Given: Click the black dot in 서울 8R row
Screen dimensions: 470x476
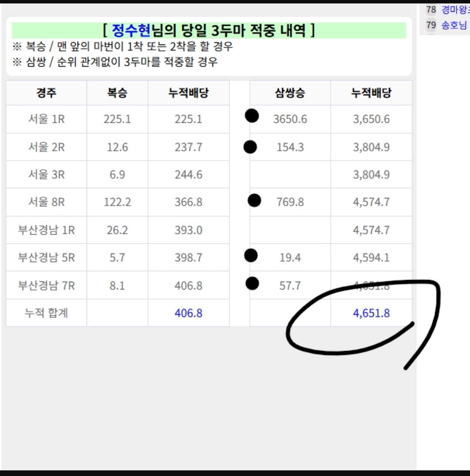Looking at the screenshot, I should pyautogui.click(x=254, y=200).
